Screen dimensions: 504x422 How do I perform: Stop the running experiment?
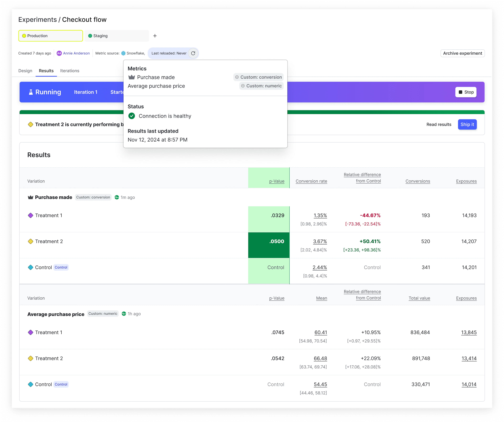466,92
